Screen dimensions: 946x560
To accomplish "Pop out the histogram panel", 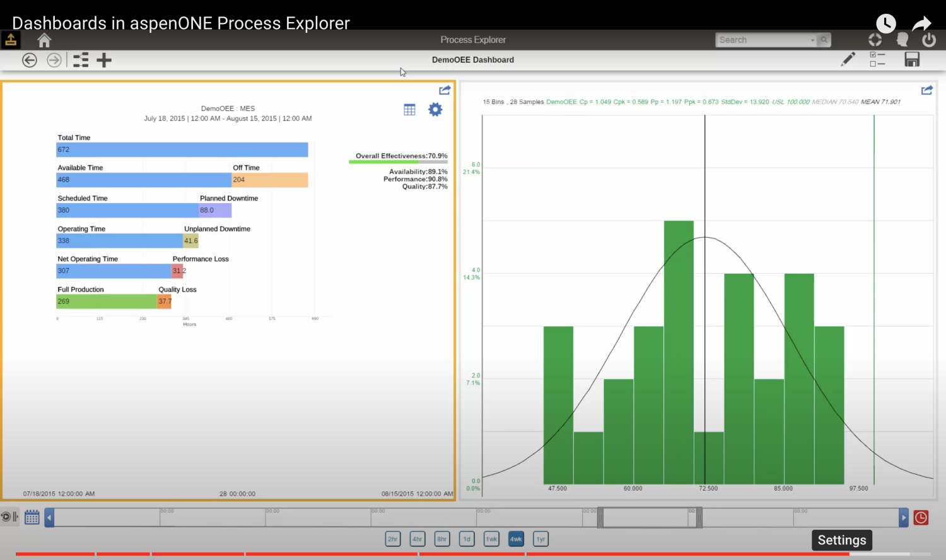I will click(926, 90).
